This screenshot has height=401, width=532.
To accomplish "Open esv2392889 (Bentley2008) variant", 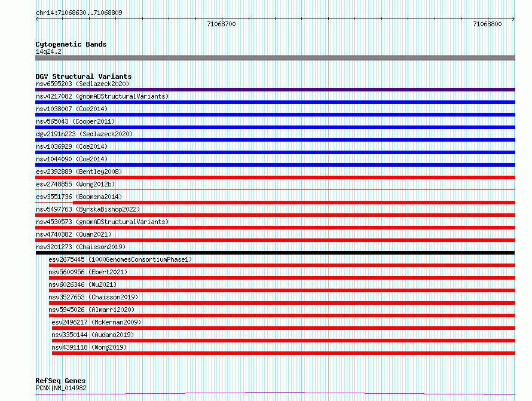I will (x=79, y=172).
